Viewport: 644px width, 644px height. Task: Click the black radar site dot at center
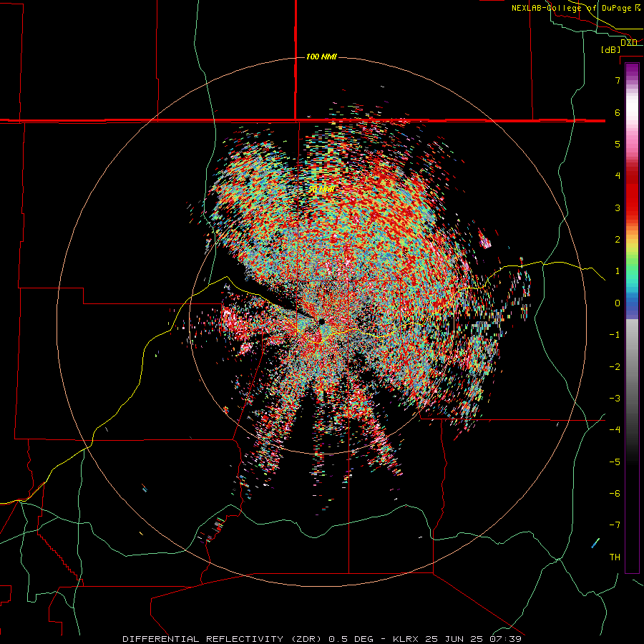321,321
